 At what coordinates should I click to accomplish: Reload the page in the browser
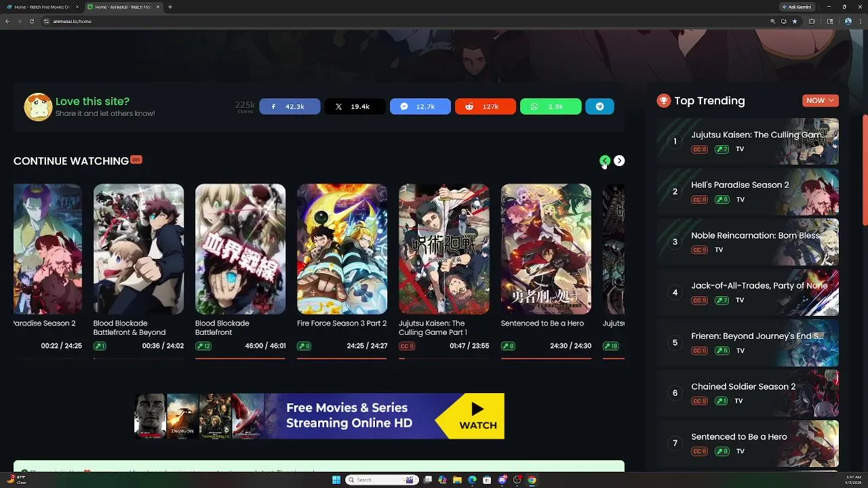click(x=31, y=21)
